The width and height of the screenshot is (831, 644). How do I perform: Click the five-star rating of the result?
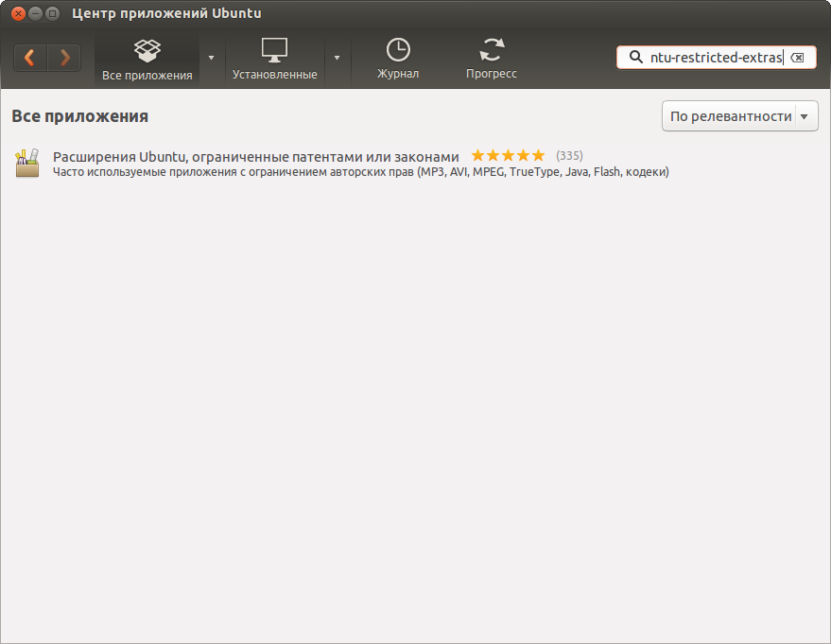point(508,155)
